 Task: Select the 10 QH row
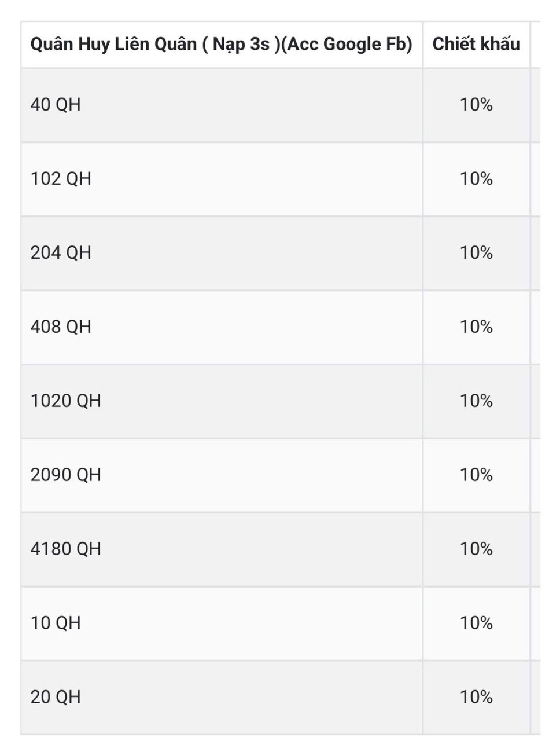(280, 623)
